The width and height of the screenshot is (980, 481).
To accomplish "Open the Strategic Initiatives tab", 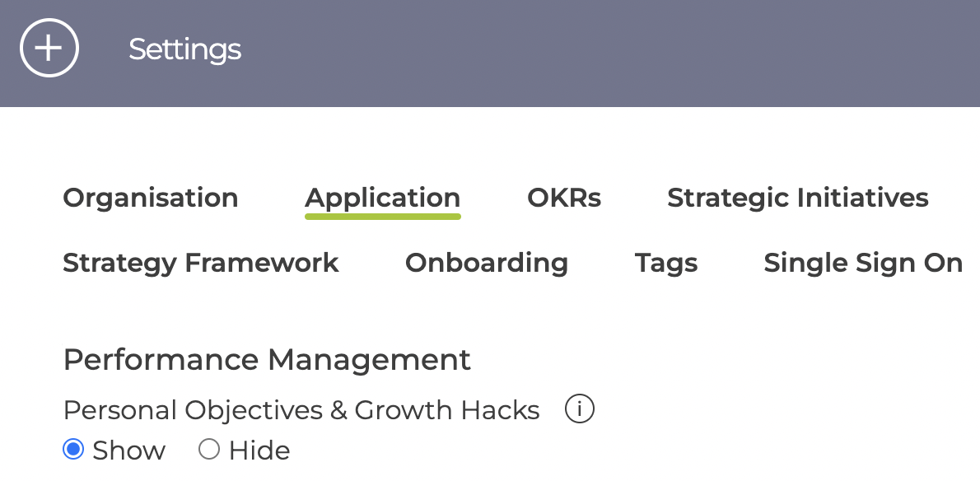I will point(797,198).
